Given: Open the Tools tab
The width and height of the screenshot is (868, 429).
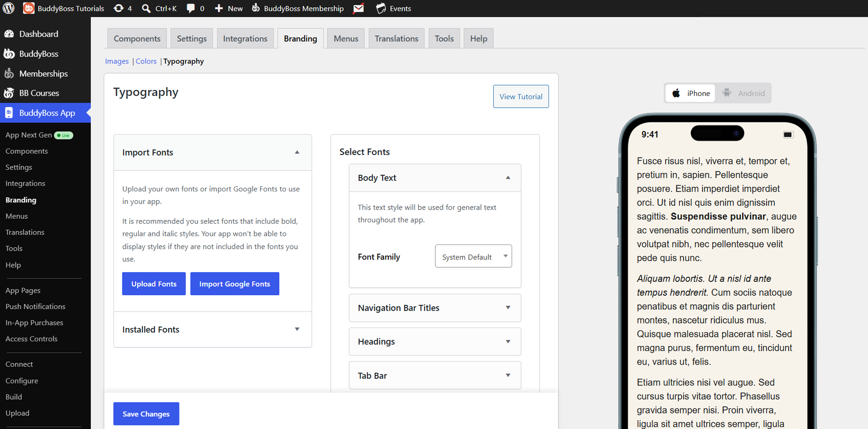Looking at the screenshot, I should [x=444, y=38].
